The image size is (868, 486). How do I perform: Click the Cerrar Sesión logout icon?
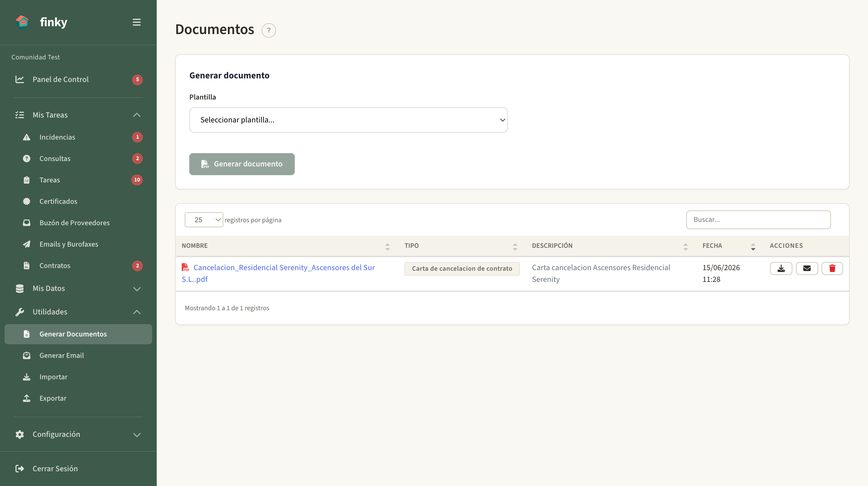click(20, 469)
